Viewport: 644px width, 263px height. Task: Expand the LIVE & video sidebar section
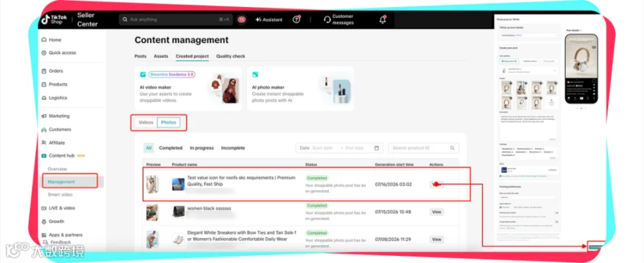[x=62, y=208]
